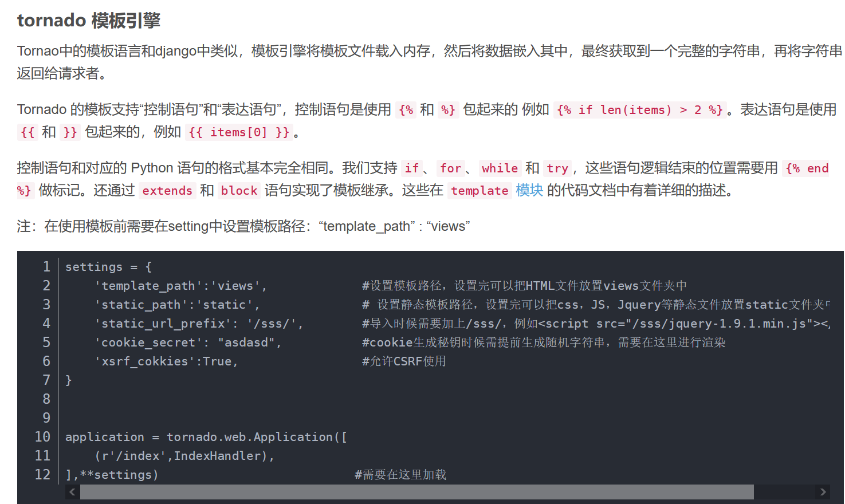Click the comment "#允许CSRF使用"
Image resolution: width=845 pixels, height=504 pixels.
click(x=404, y=361)
